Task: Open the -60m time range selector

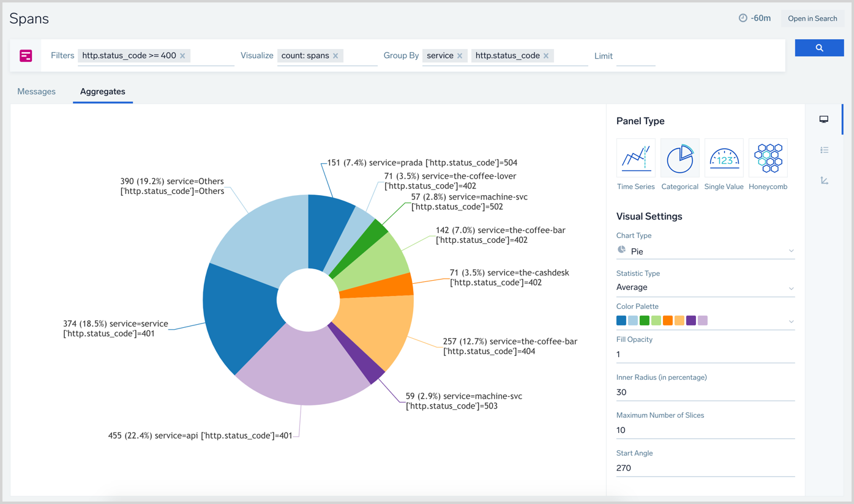Action: coord(755,18)
